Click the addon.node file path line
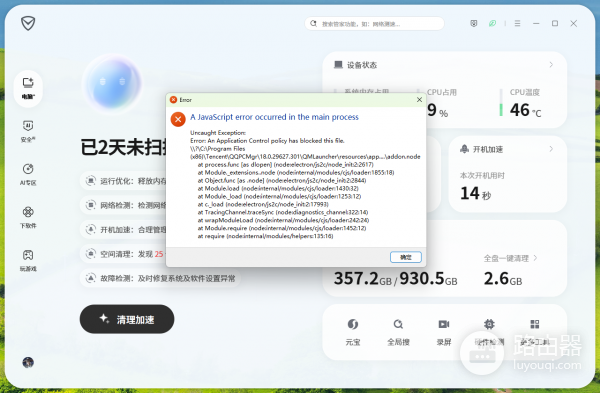The height and width of the screenshot is (393, 600). click(305, 157)
